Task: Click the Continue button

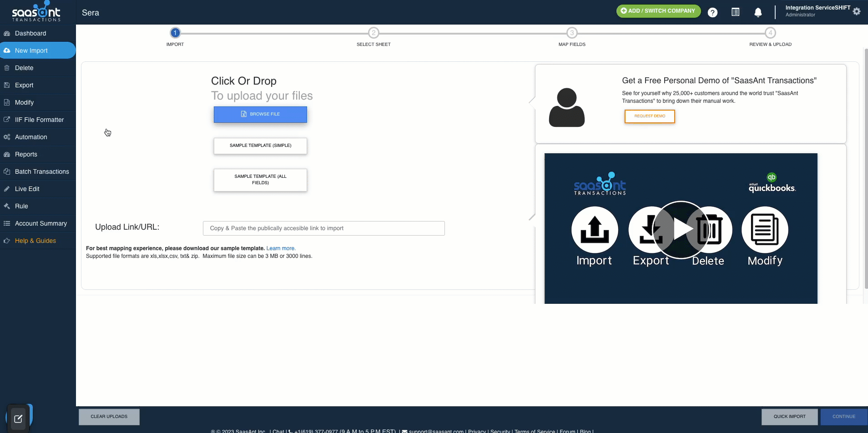Action: (x=844, y=417)
